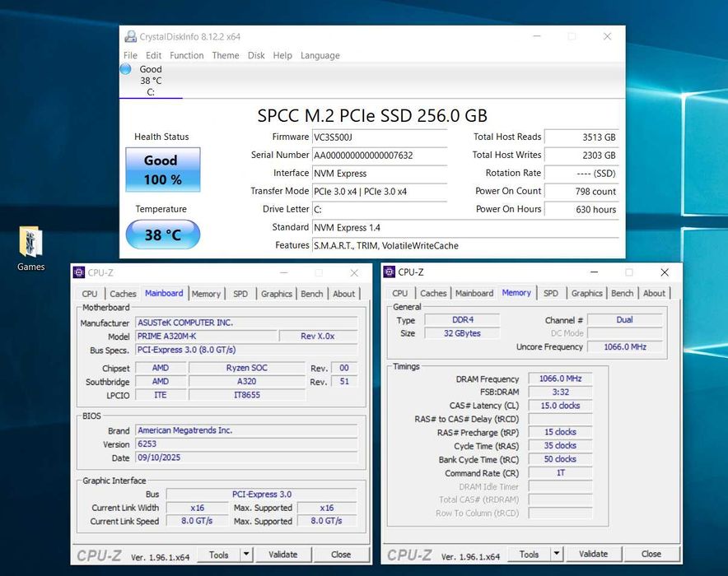
Task: Open the File menu in CrystalDiskInfo
Action: point(130,55)
